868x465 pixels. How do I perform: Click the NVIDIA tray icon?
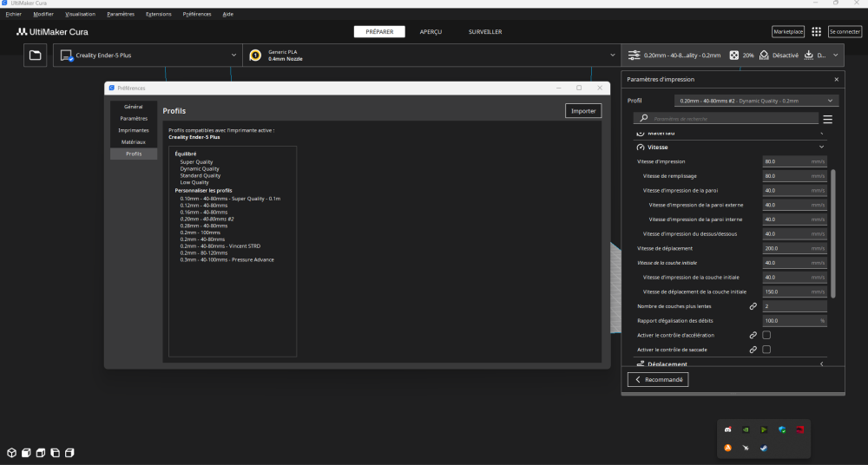click(746, 429)
